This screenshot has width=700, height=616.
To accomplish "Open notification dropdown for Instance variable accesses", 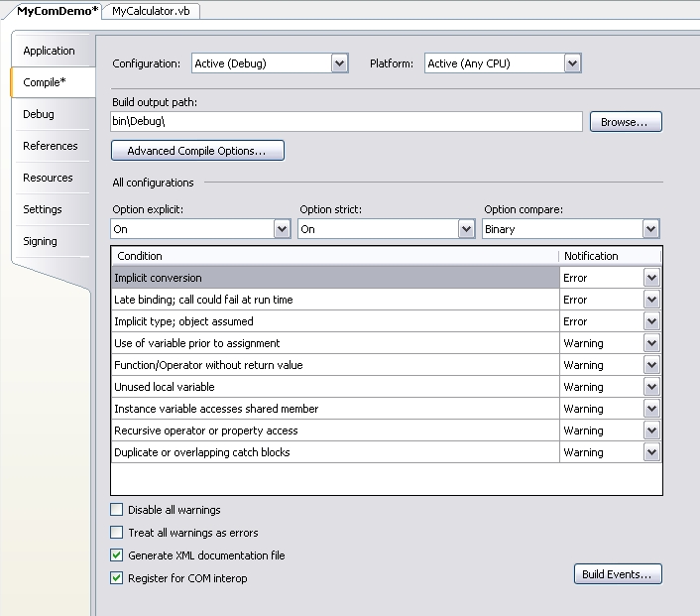I will (651, 409).
